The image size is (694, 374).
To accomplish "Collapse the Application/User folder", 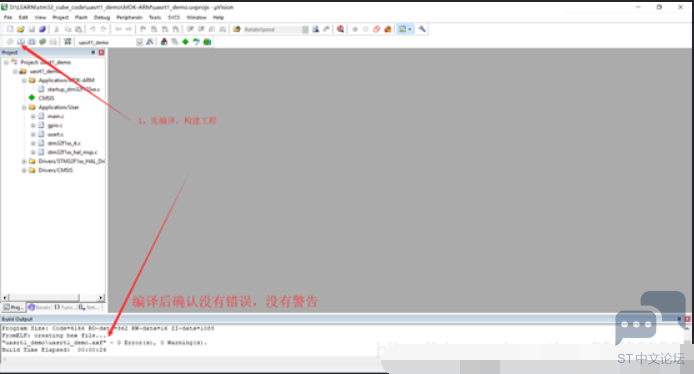I will [x=24, y=108].
